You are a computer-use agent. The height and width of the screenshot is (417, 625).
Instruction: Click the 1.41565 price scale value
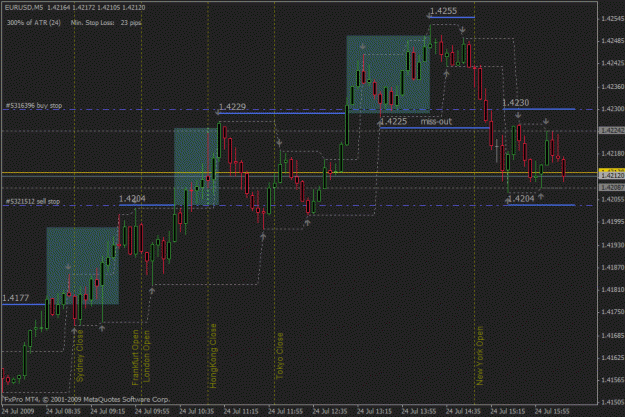[x=612, y=380]
